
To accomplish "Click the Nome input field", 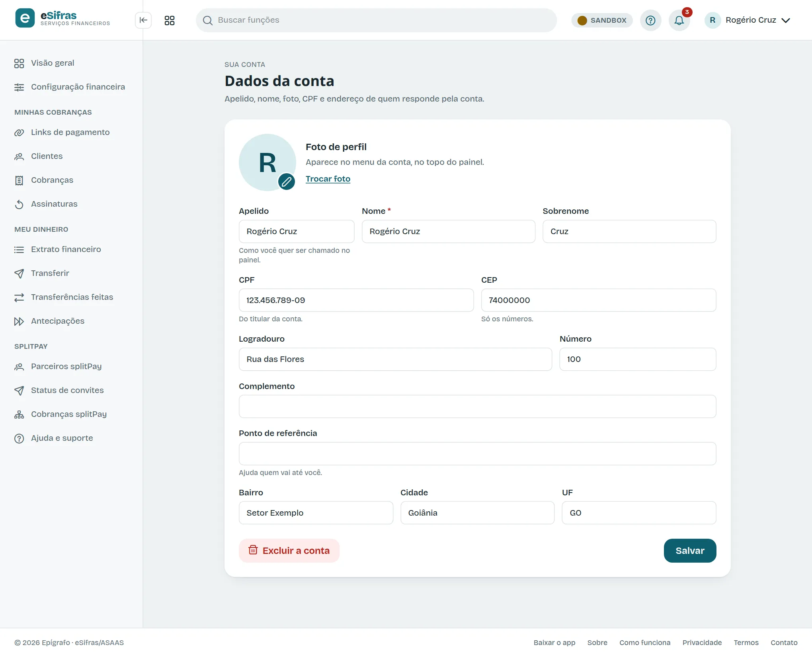I will pyautogui.click(x=449, y=231).
